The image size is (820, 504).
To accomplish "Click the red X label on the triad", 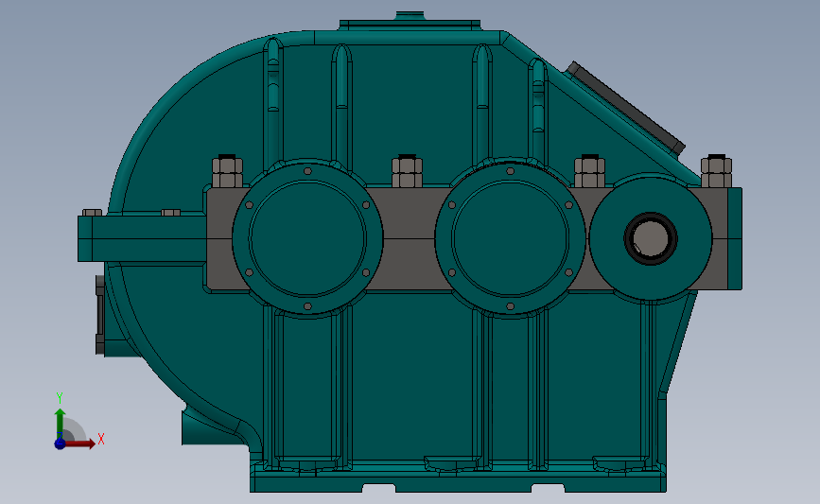I will point(101,439).
